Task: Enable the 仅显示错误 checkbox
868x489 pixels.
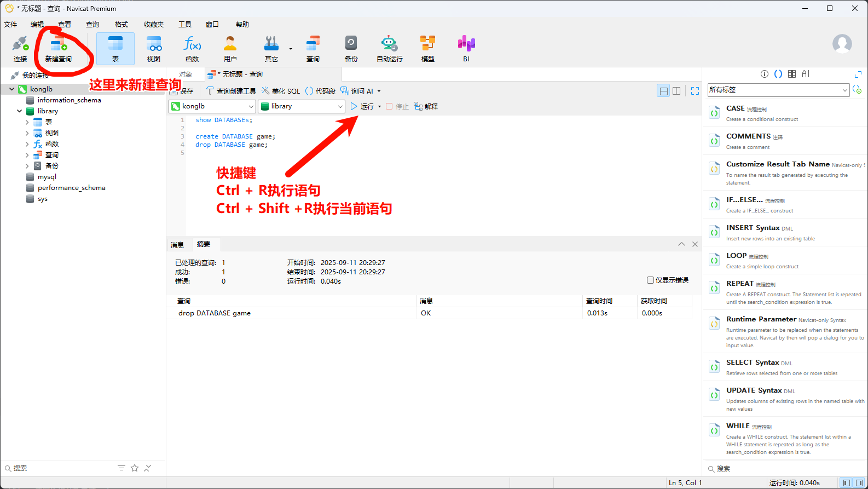Action: (650, 280)
